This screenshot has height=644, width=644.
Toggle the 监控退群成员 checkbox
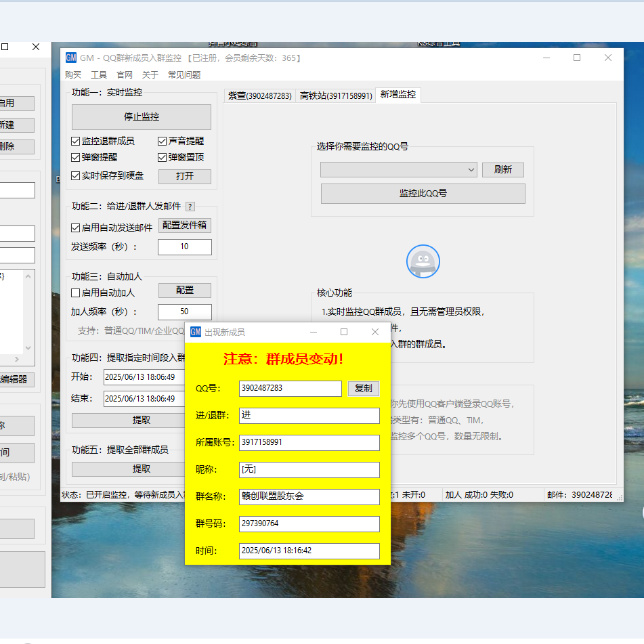pyautogui.click(x=76, y=142)
